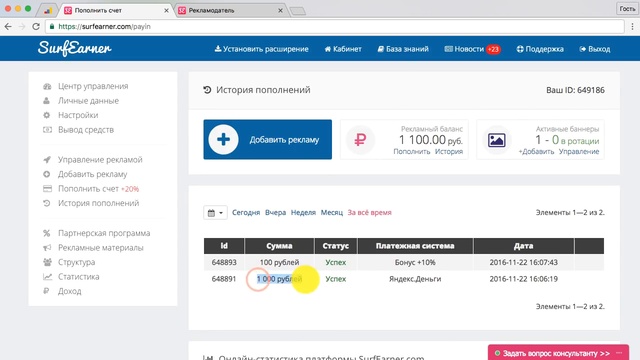Open База знаний in the top menu
This screenshot has height=360, width=640.
point(403,49)
